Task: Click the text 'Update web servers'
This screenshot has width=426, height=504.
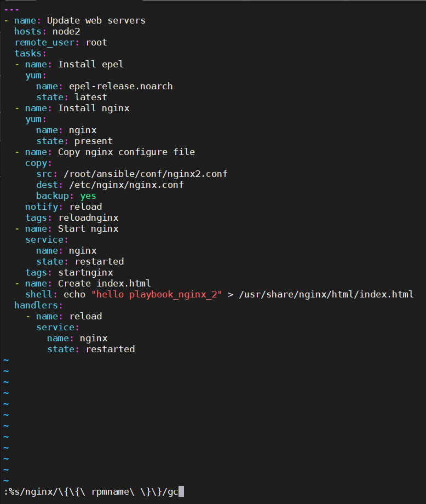Action: (96, 21)
